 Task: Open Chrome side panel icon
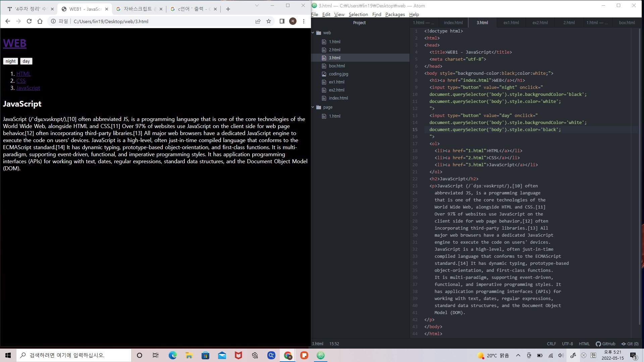(x=282, y=21)
